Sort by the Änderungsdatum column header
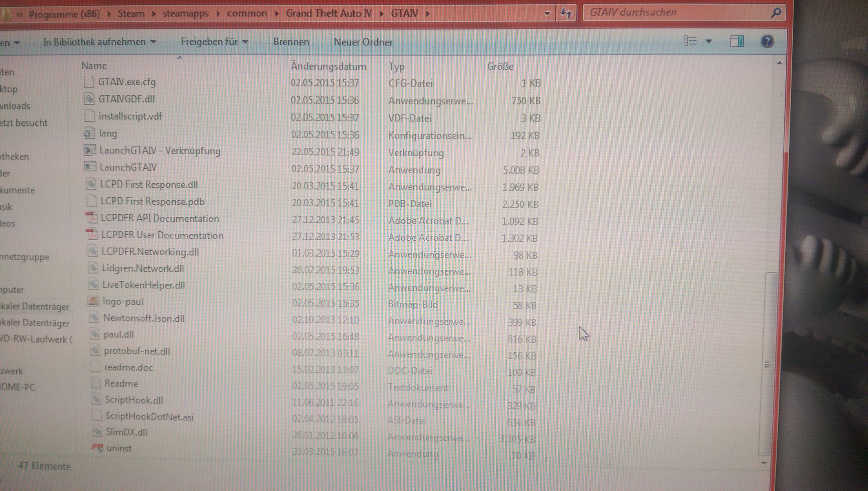This screenshot has width=868, height=491. (328, 67)
